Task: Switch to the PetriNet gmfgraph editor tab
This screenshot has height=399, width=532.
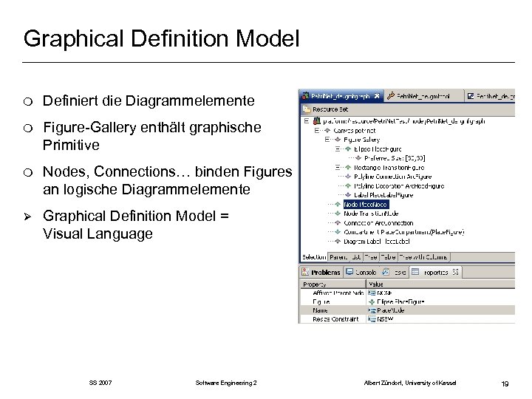Action: 341,96
